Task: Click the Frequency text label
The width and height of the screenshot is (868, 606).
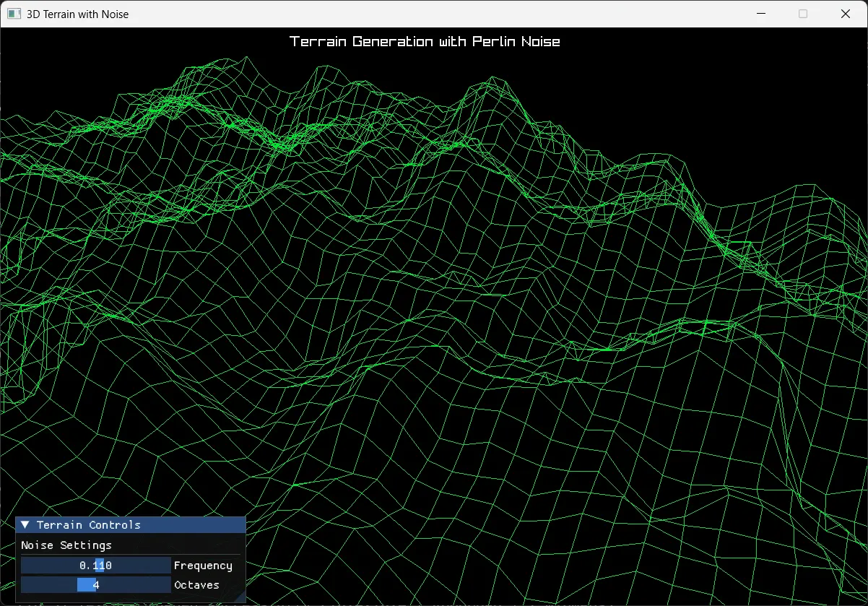Action: (204, 566)
